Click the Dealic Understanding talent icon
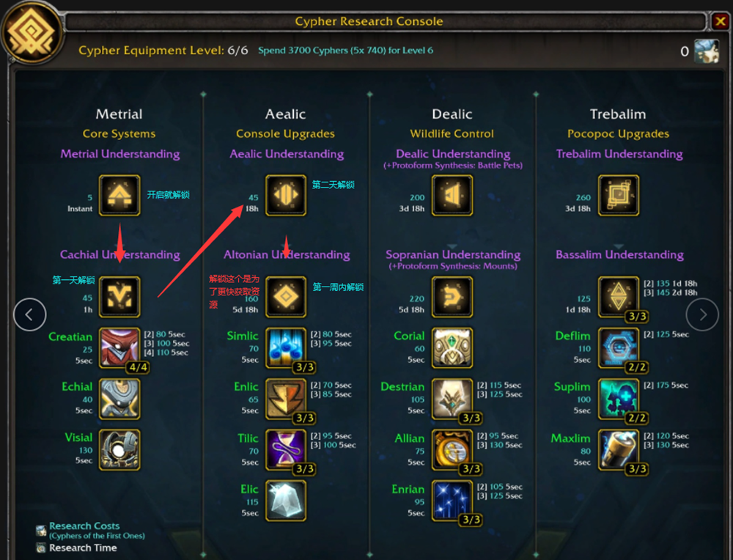Viewport: 733px width, 560px height. (452, 196)
